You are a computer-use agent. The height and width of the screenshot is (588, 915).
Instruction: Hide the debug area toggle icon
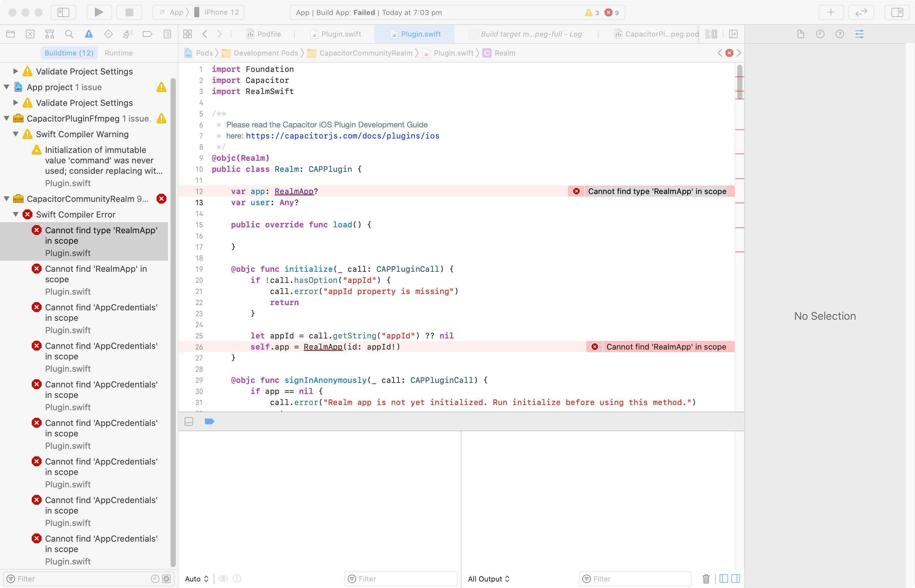pyautogui.click(x=189, y=421)
